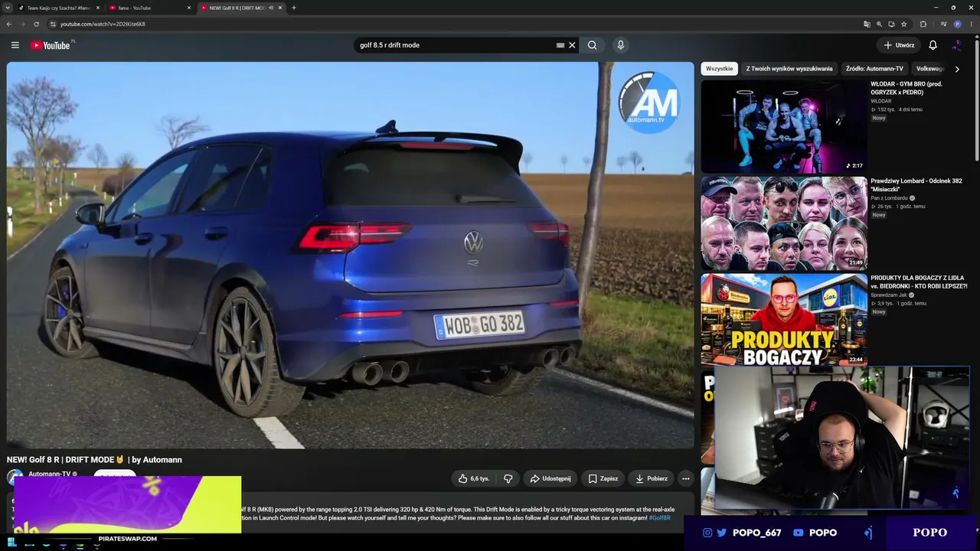The height and width of the screenshot is (551, 980).
Task: Open the WŁODAR GYM BRO thumbnail
Action: (x=784, y=126)
